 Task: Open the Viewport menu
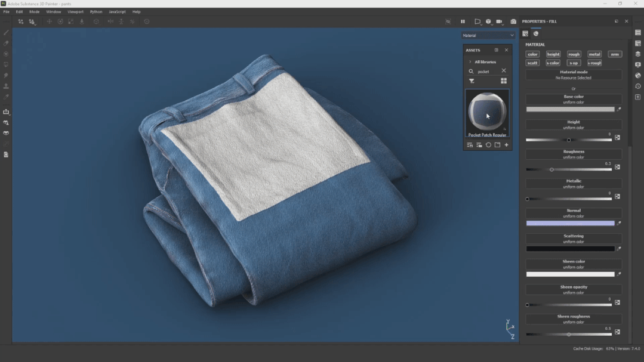pyautogui.click(x=76, y=12)
